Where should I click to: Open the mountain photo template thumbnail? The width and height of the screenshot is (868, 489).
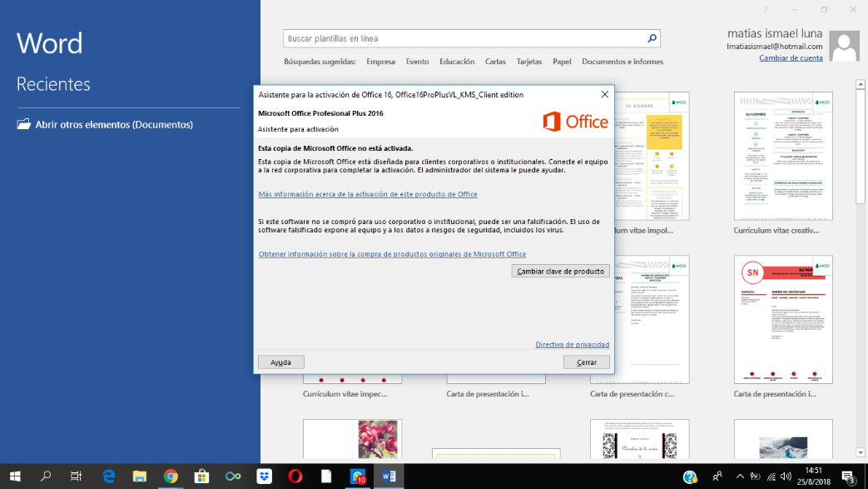pyautogui.click(x=783, y=439)
